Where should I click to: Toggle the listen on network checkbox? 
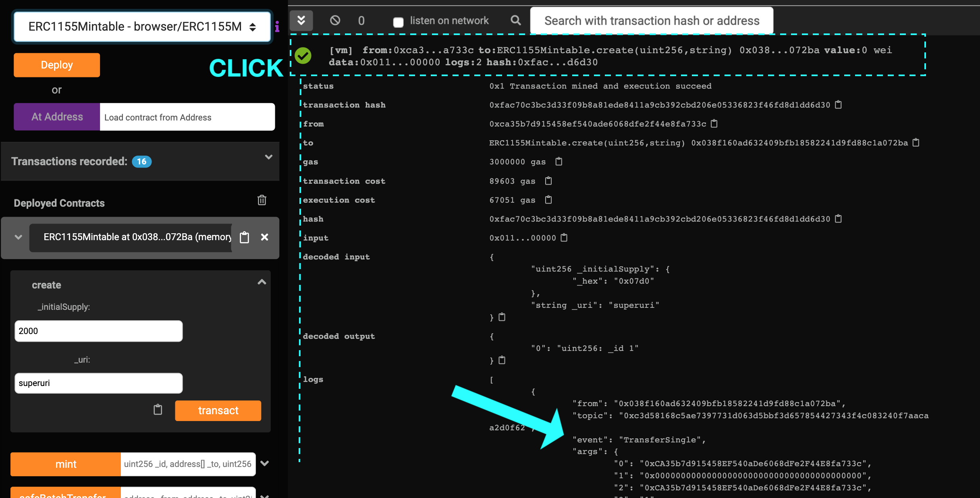click(x=398, y=22)
